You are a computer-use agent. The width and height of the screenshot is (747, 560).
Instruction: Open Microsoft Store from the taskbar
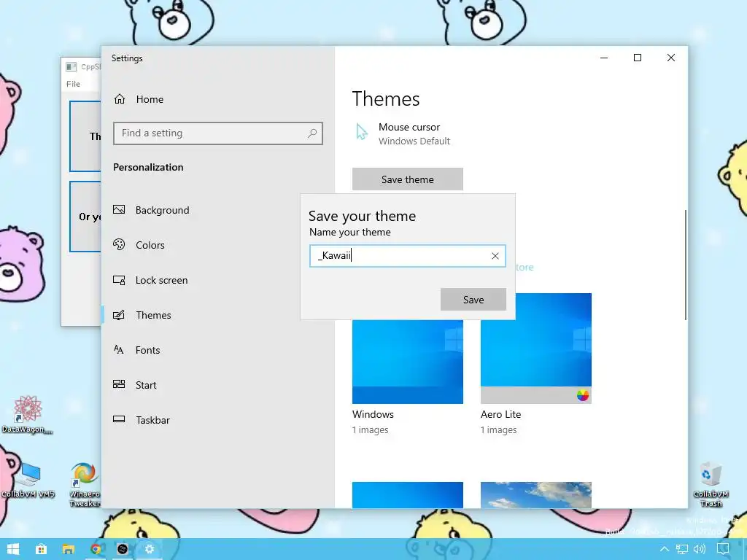[42, 549]
